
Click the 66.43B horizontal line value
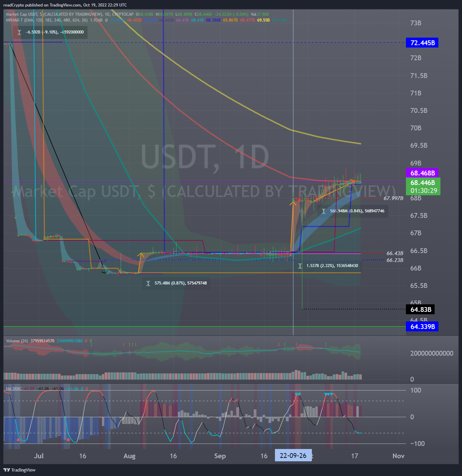(395, 253)
